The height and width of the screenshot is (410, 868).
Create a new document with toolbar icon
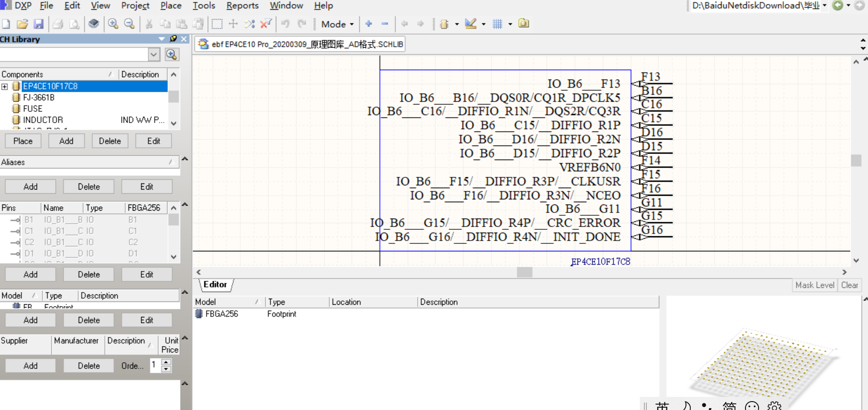pyautogui.click(x=6, y=24)
